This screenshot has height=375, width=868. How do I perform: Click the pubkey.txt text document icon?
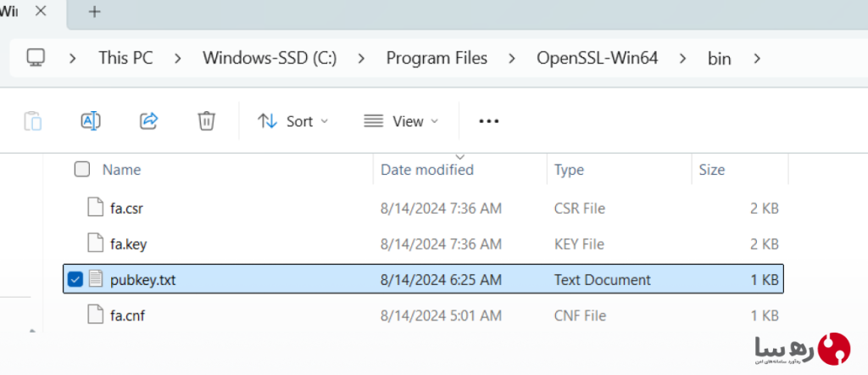(x=96, y=278)
